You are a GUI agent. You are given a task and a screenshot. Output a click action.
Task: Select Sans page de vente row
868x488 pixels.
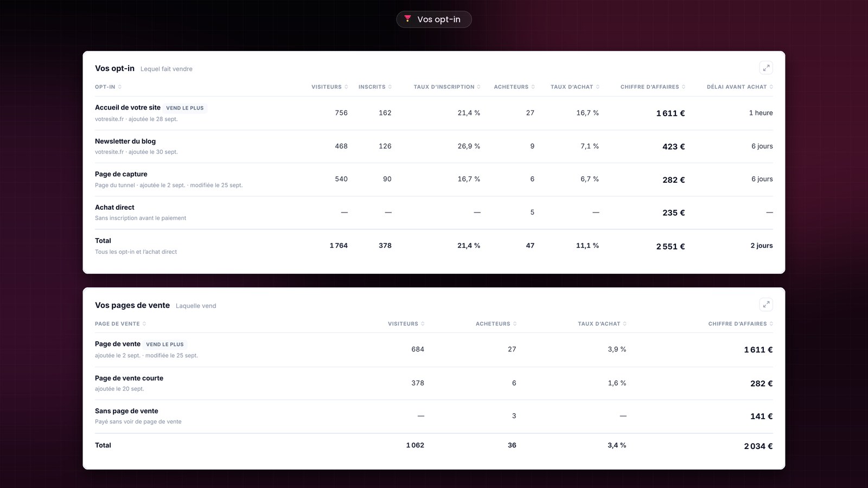(x=434, y=416)
